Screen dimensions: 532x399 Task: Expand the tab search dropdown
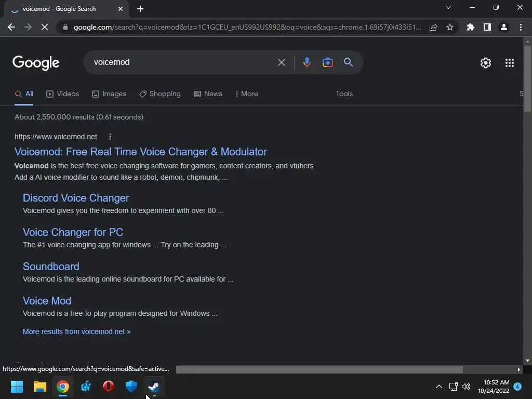(448, 7)
